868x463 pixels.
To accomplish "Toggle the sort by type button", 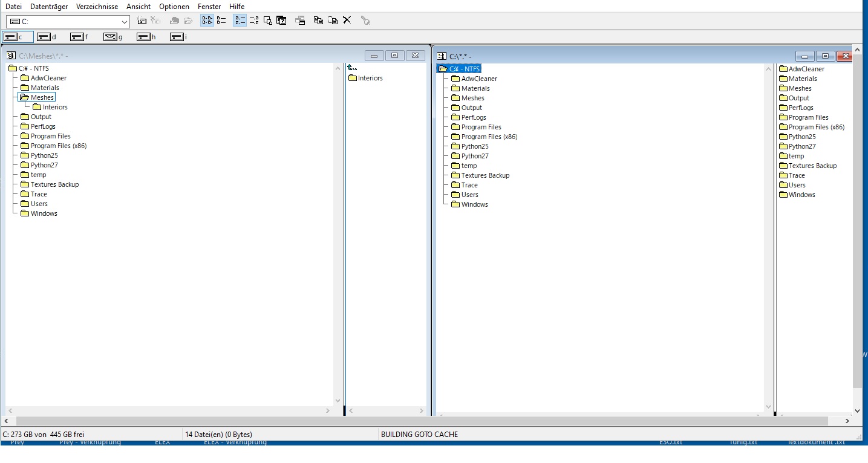I will tap(254, 21).
